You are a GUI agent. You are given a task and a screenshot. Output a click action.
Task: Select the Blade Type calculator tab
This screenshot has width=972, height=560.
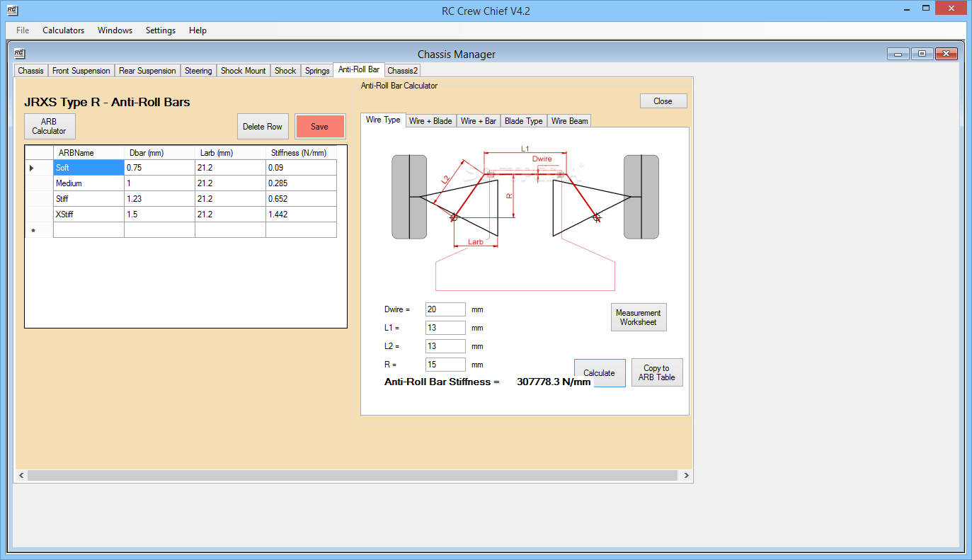click(524, 121)
